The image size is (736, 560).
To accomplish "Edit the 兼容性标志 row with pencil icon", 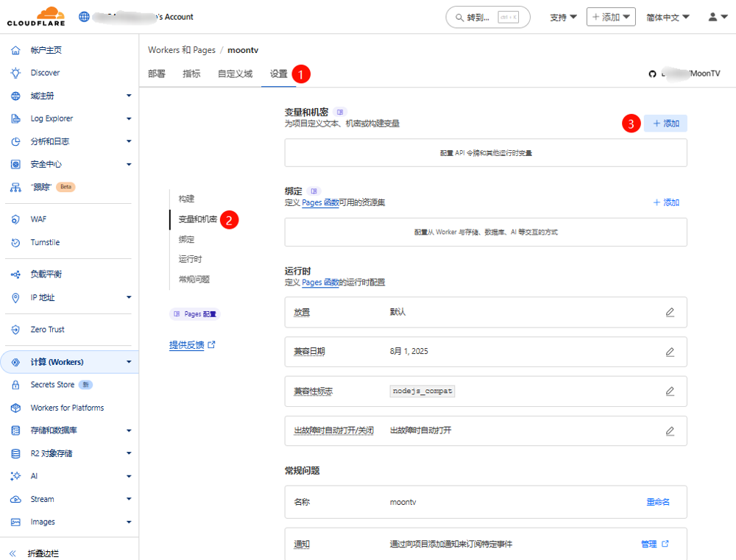I will [x=670, y=391].
